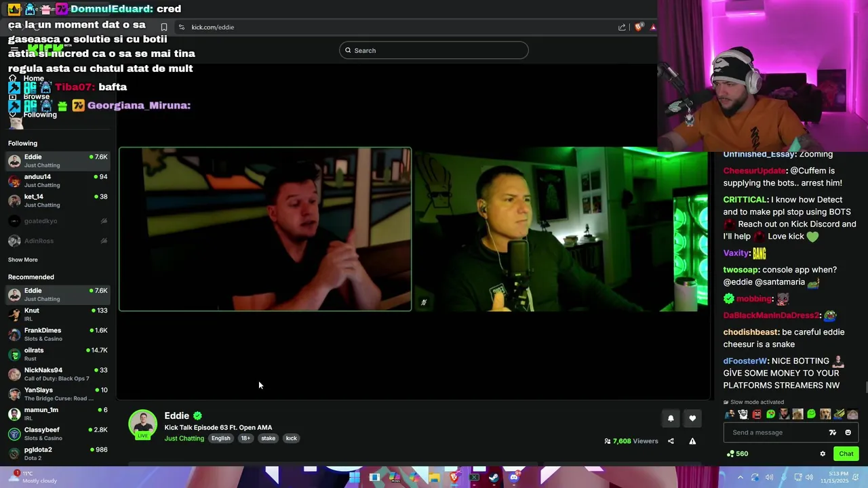868x488 pixels.
Task: Open anduu14 channel in Following list
Action: [x=58, y=180]
